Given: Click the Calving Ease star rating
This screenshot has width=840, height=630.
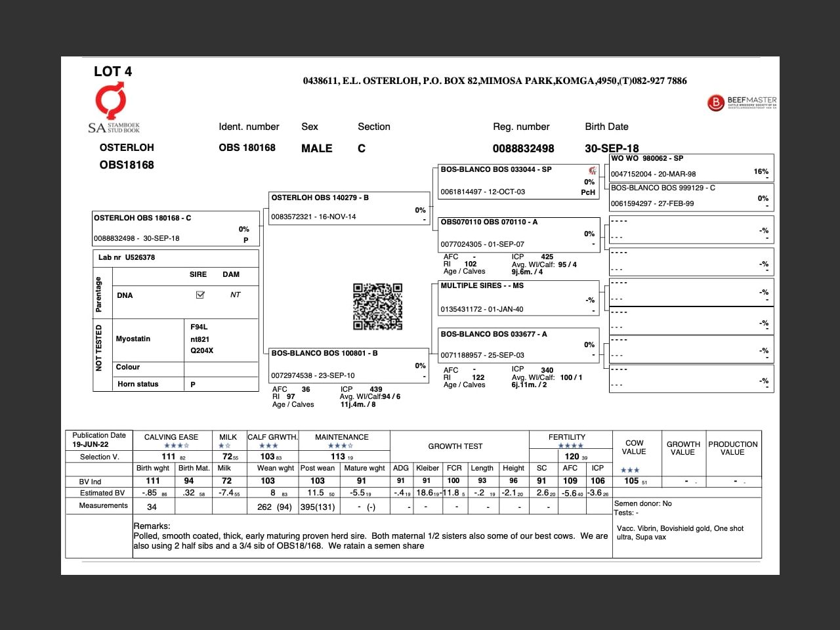Looking at the screenshot, I should 176,446.
